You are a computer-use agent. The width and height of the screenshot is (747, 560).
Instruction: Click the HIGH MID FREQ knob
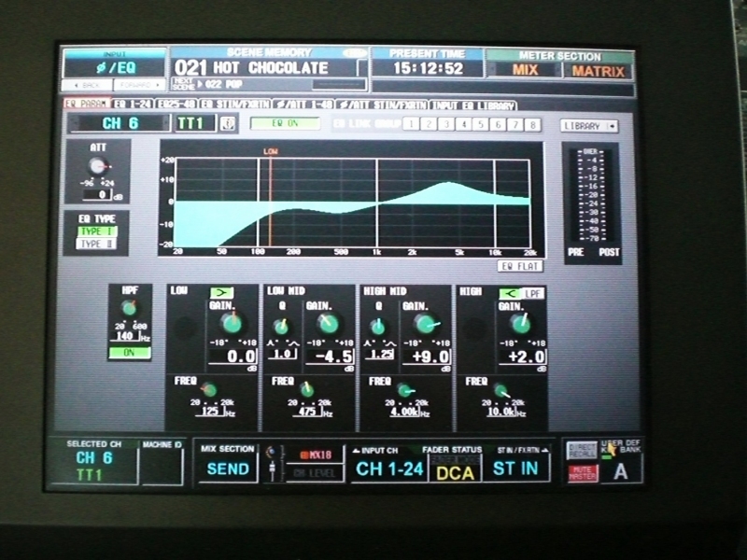tap(404, 390)
